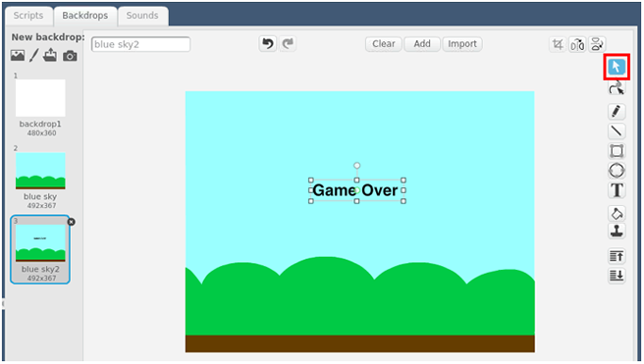This screenshot has width=644, height=364.
Task: Click the Clear button
Action: 383,44
